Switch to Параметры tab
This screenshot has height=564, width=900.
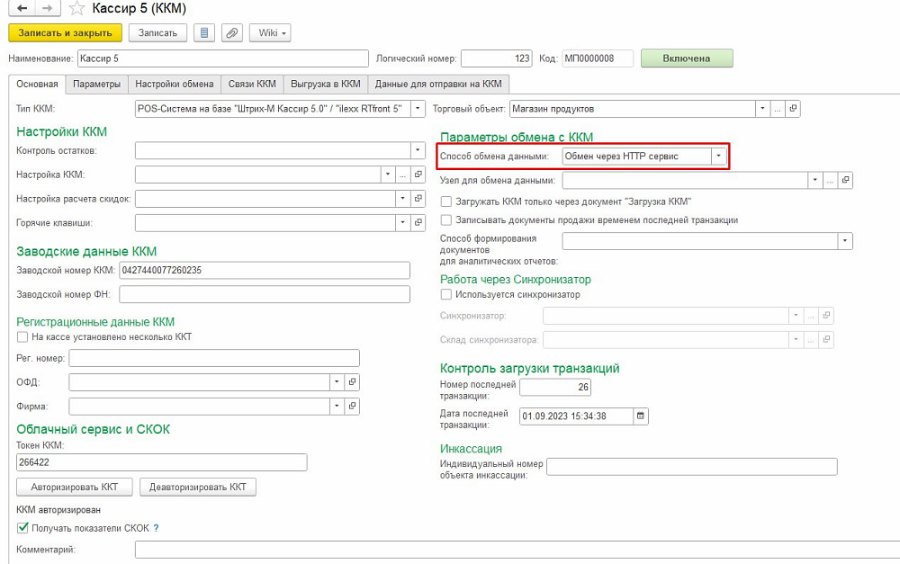(x=97, y=84)
